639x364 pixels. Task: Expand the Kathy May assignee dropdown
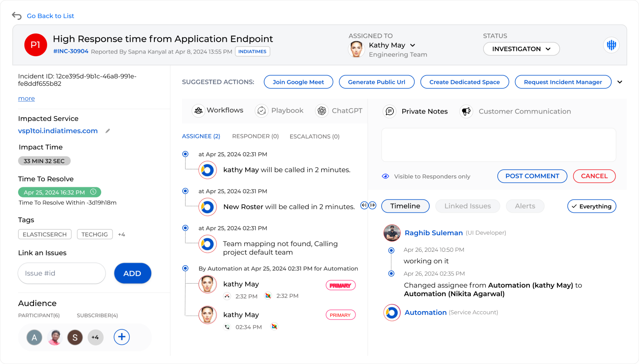pos(412,45)
